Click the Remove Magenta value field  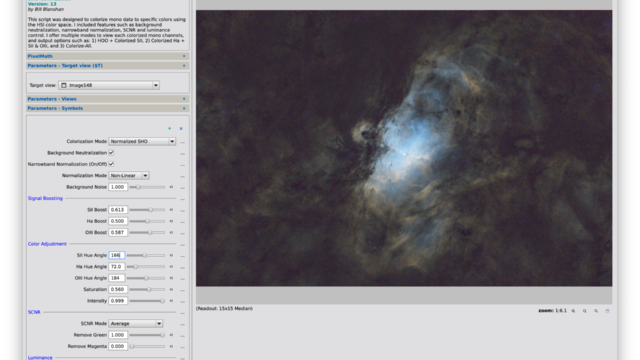pos(118,346)
